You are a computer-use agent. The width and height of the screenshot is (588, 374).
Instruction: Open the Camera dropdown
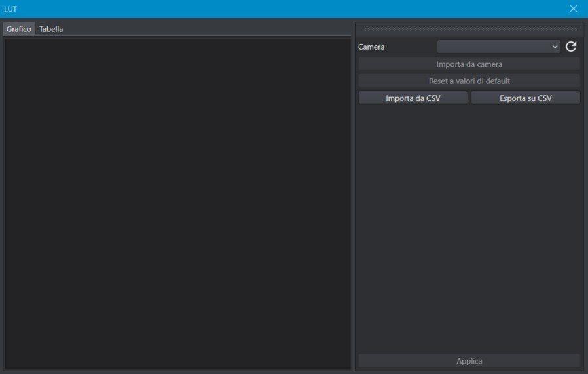(x=498, y=47)
